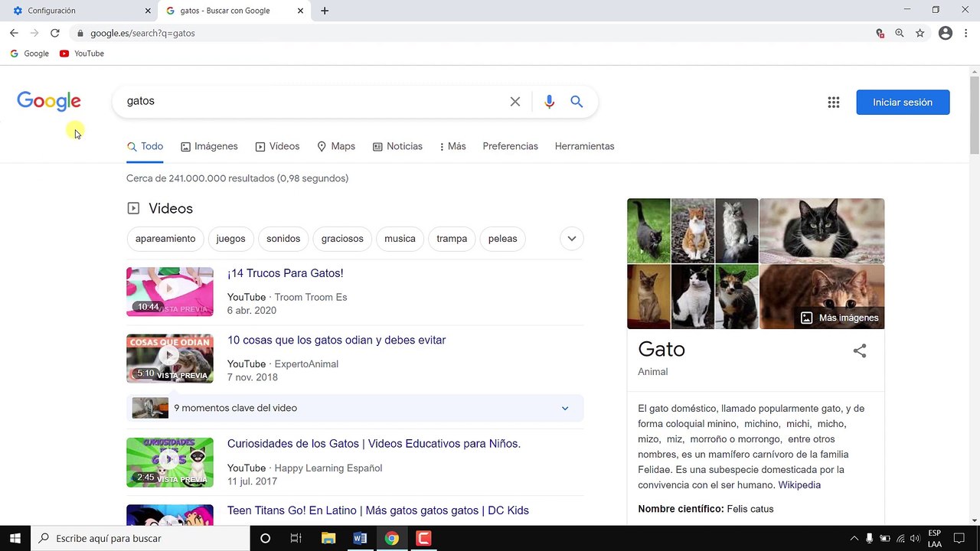Open the notification center icon
Viewport: 980px width, 551px height.
click(x=960, y=538)
